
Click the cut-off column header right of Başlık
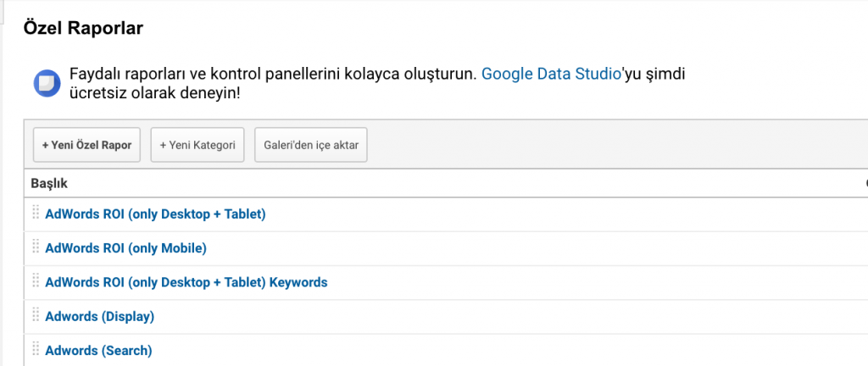tap(865, 183)
